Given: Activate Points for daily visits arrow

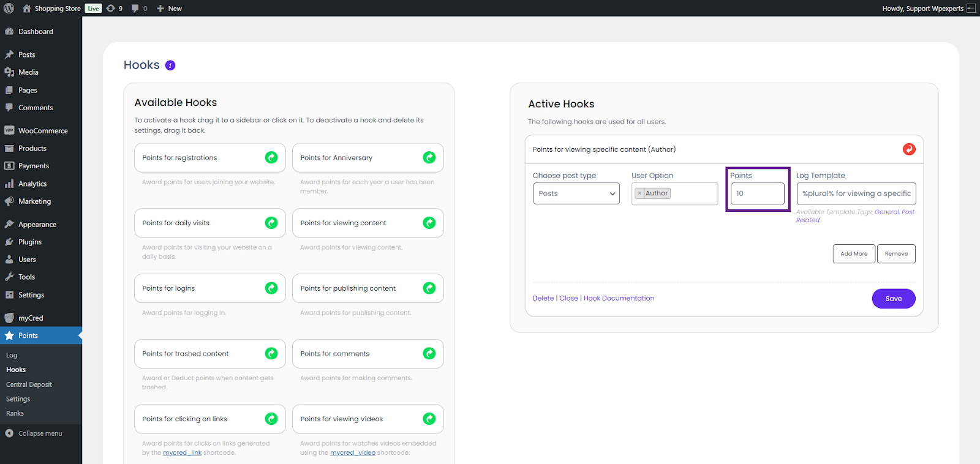Looking at the screenshot, I should [271, 223].
